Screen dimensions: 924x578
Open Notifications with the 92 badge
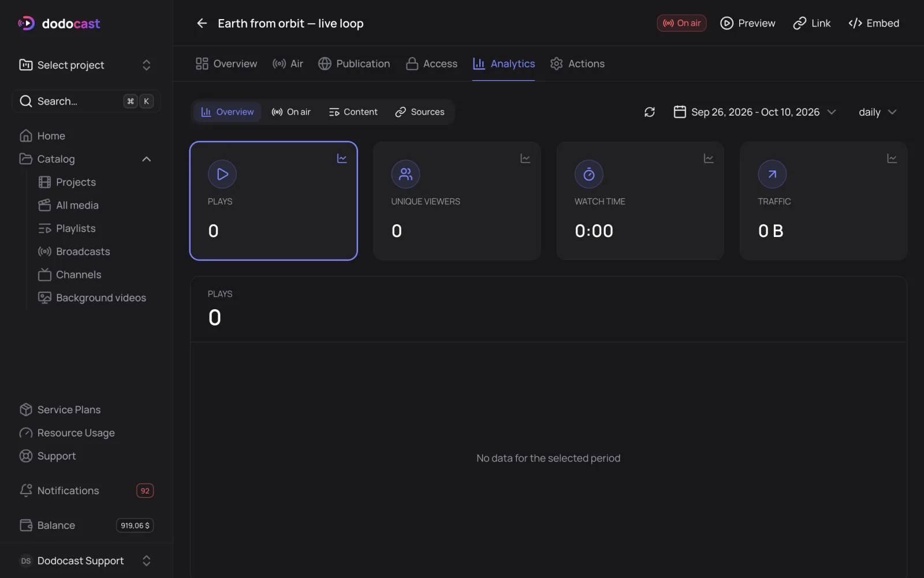click(x=86, y=491)
